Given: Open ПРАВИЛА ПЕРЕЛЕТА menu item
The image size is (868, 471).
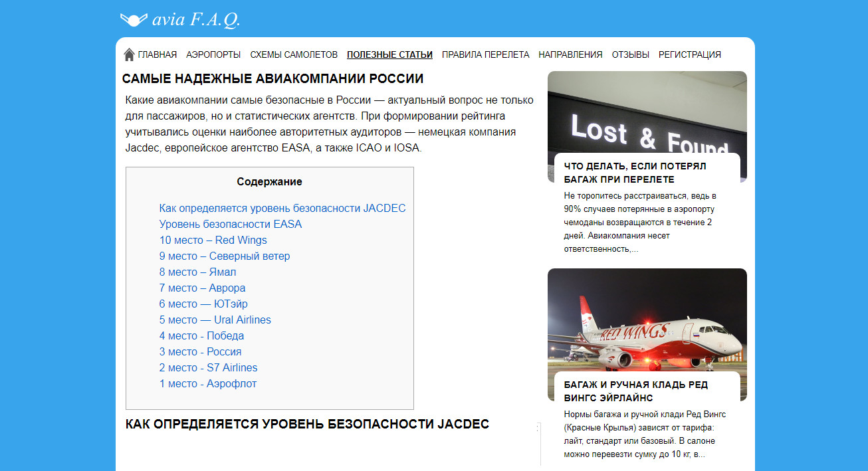Looking at the screenshot, I should (486, 54).
